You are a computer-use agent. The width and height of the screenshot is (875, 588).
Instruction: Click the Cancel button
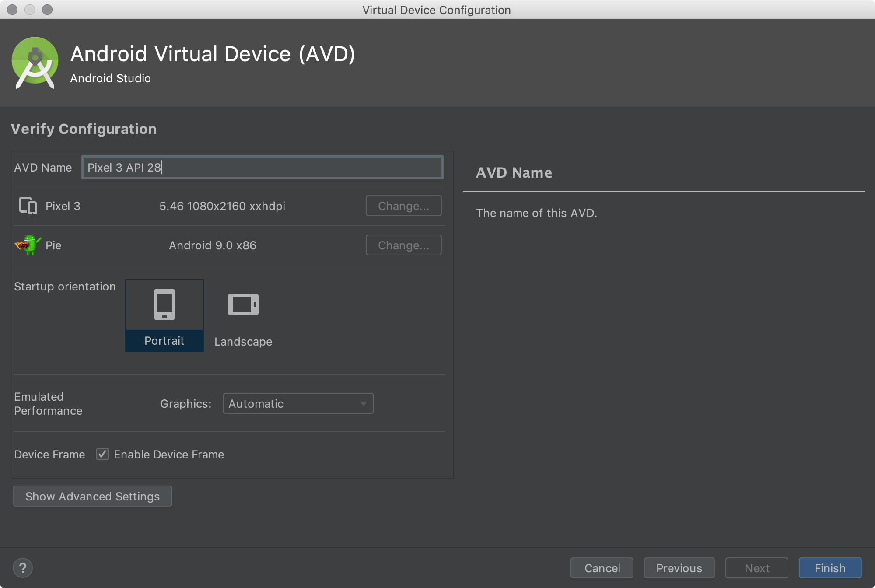(602, 562)
